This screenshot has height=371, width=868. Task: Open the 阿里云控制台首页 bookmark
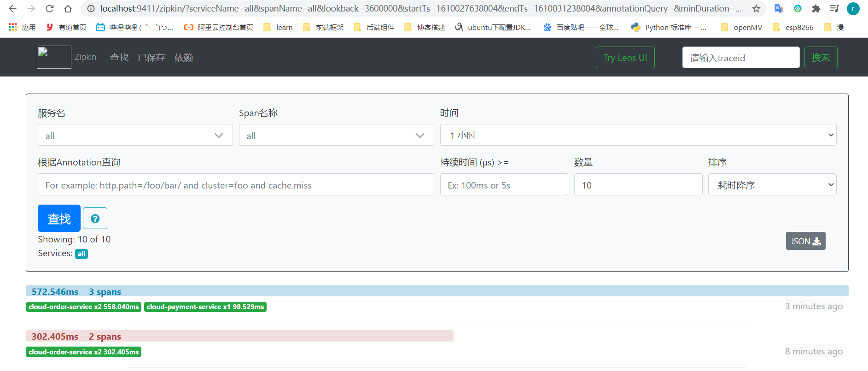(218, 27)
